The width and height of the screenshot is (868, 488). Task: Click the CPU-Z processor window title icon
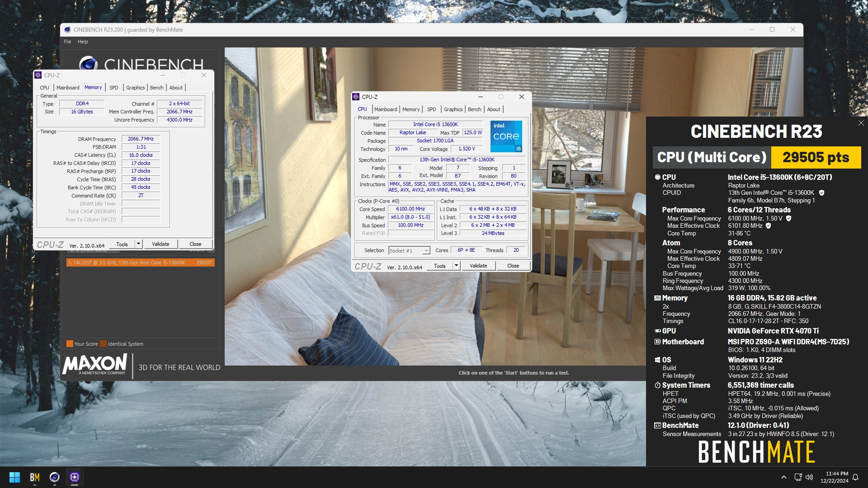click(x=356, y=97)
